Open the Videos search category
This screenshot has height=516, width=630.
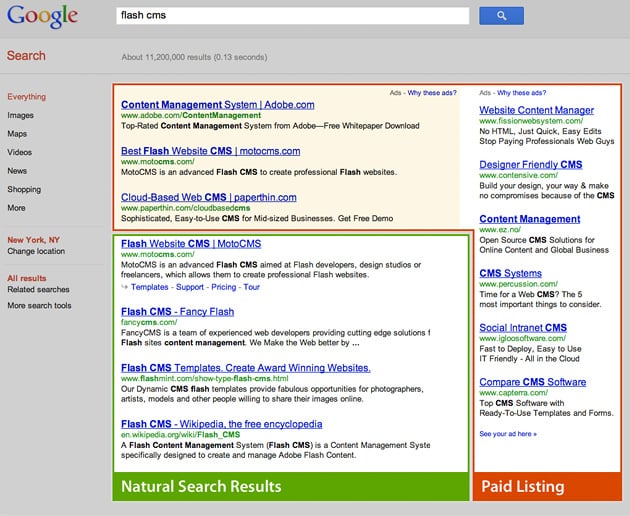click(x=20, y=152)
